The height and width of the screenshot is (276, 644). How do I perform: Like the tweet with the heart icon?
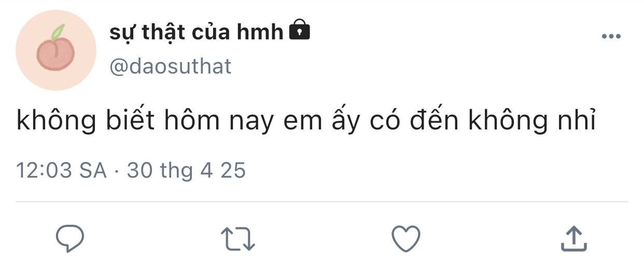[x=405, y=239]
